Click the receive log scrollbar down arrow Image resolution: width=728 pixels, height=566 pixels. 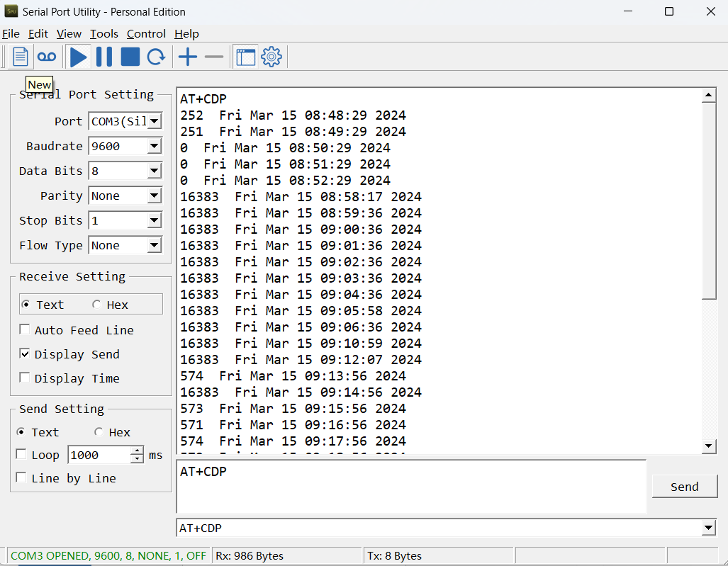click(708, 446)
